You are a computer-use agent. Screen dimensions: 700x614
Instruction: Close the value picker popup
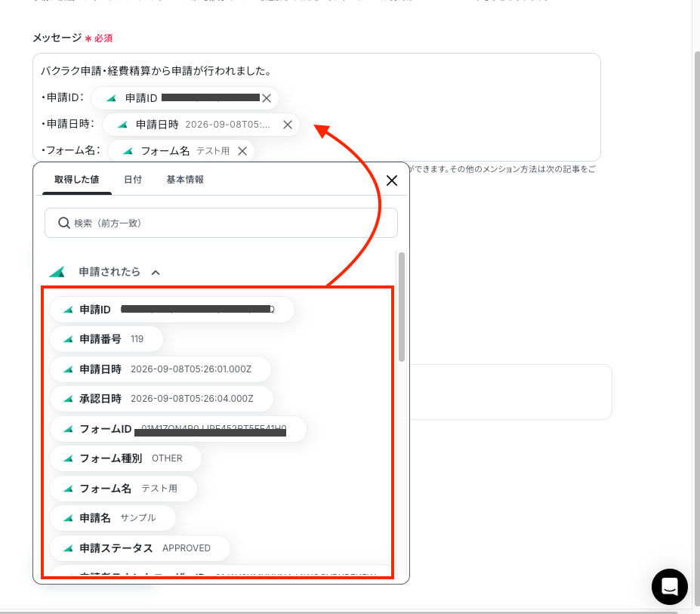pyautogui.click(x=391, y=180)
